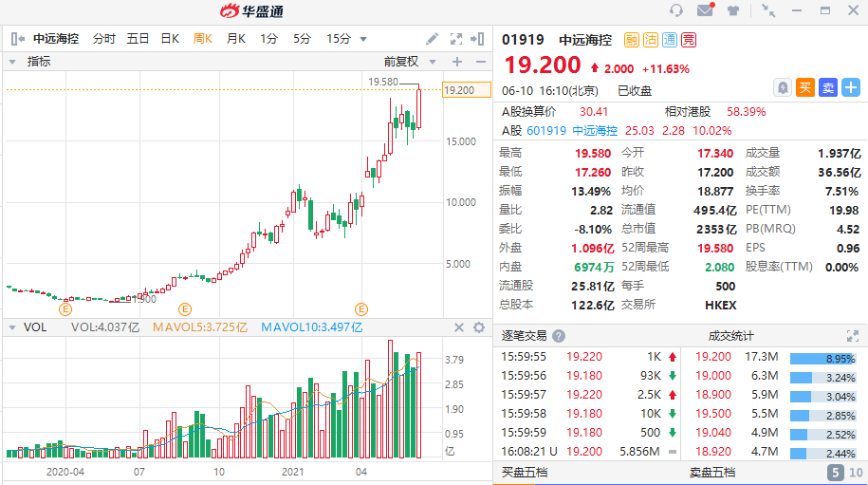Switch to 五日 five-day chart
868x485 pixels.
point(138,39)
